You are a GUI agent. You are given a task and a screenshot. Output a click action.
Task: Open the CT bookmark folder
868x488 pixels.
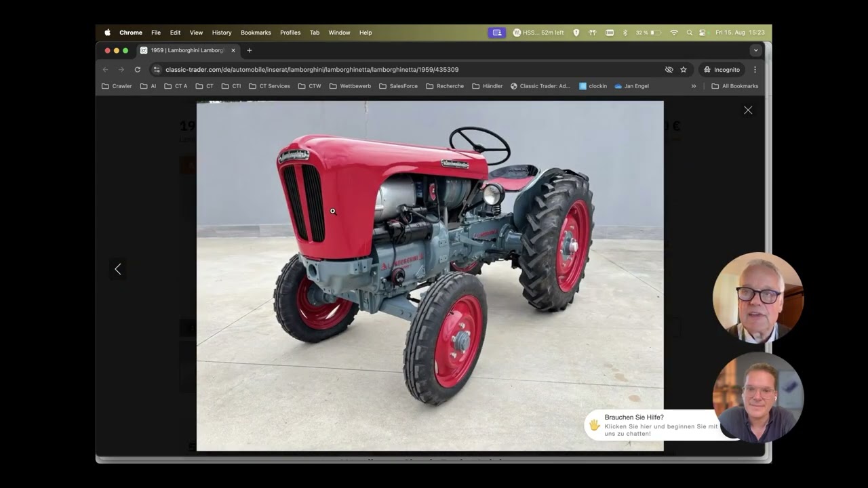pos(205,86)
